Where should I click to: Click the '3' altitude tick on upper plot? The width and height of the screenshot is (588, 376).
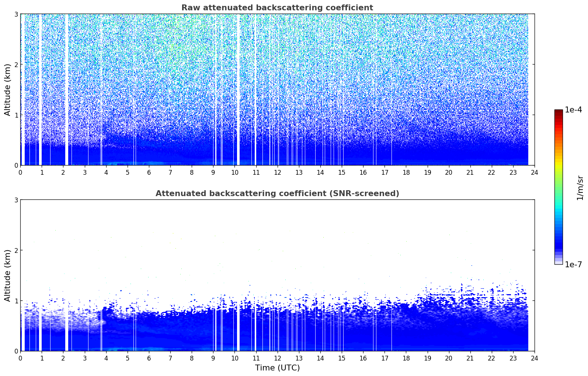16,14
